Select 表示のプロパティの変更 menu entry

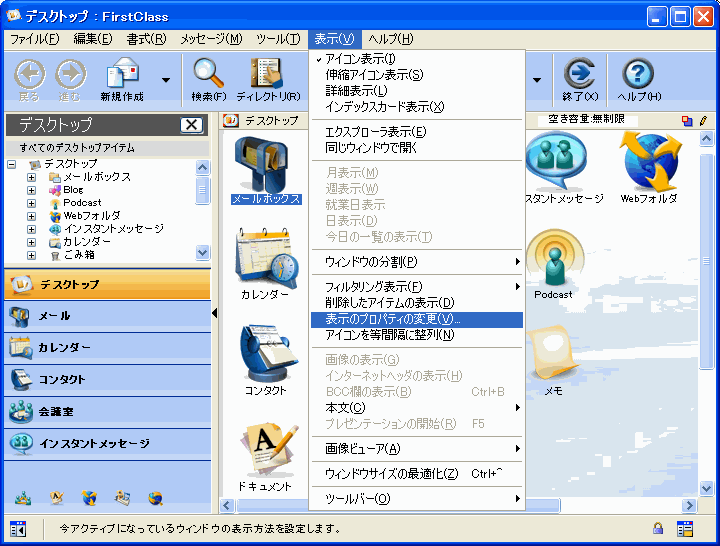390,319
